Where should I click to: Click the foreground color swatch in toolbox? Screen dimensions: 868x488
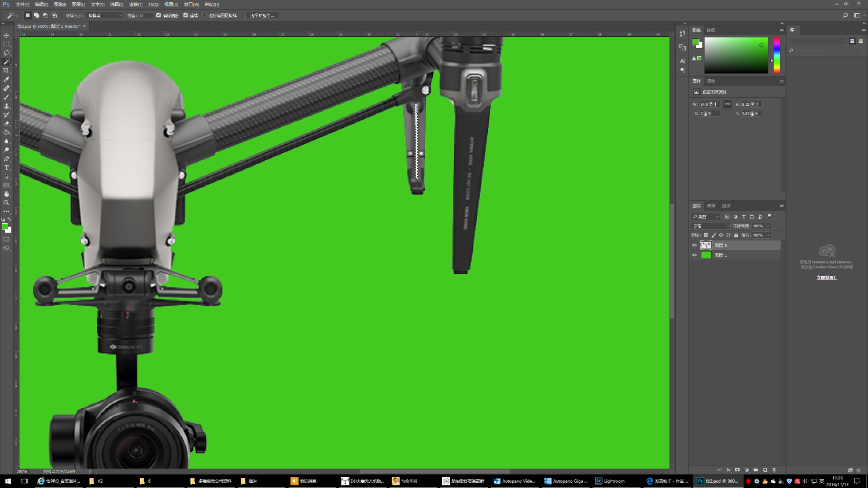5,227
